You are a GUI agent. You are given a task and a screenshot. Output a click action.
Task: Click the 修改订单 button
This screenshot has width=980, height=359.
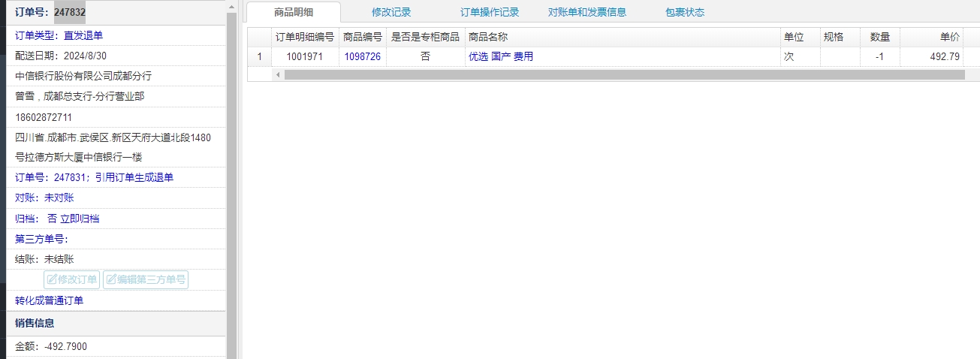tap(71, 280)
